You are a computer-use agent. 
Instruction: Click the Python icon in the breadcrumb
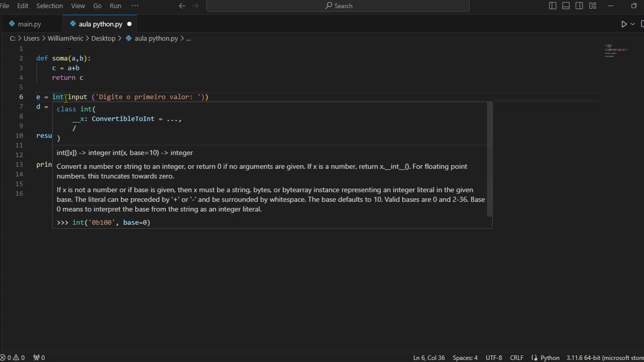129,38
